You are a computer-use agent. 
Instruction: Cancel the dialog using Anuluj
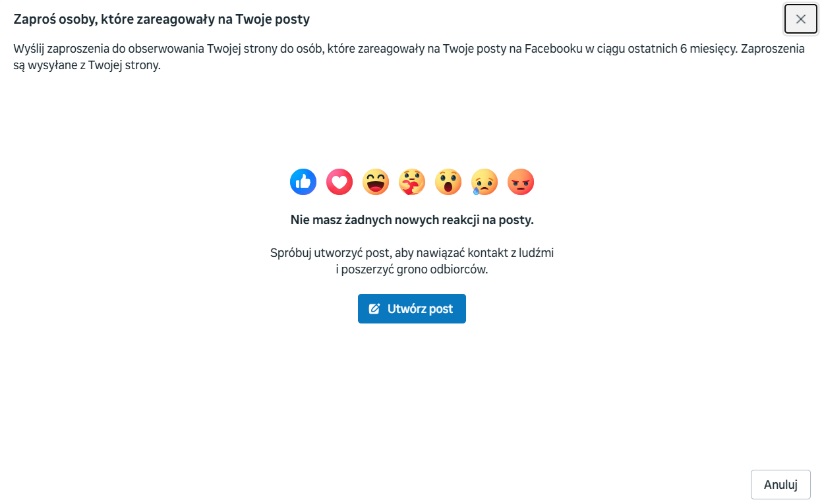point(780,485)
